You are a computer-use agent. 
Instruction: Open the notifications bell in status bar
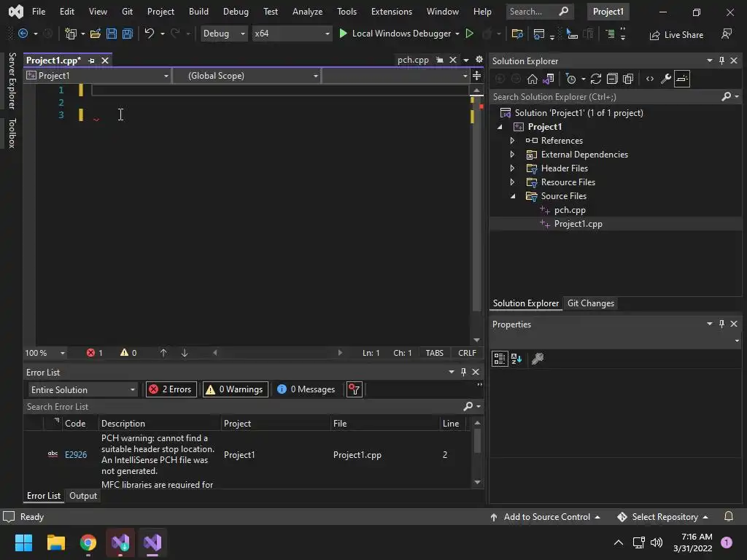point(729,517)
